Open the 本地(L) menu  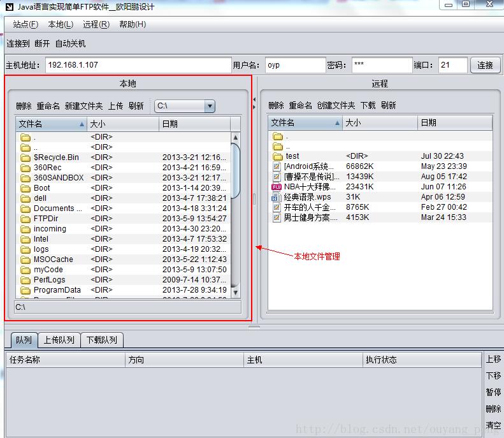61,24
